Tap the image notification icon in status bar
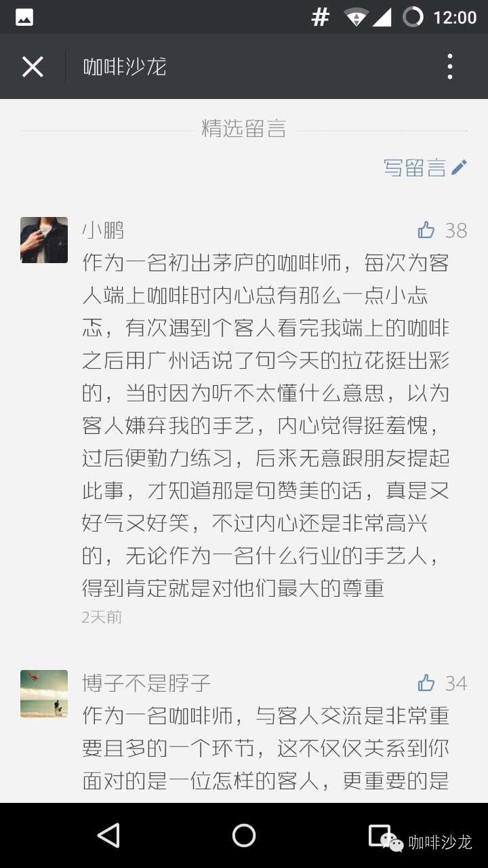Viewport: 488px width, 868px height. coord(24,17)
